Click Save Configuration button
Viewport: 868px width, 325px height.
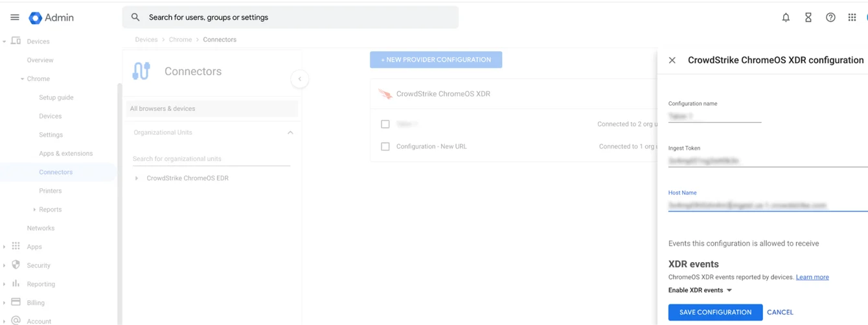pyautogui.click(x=715, y=312)
